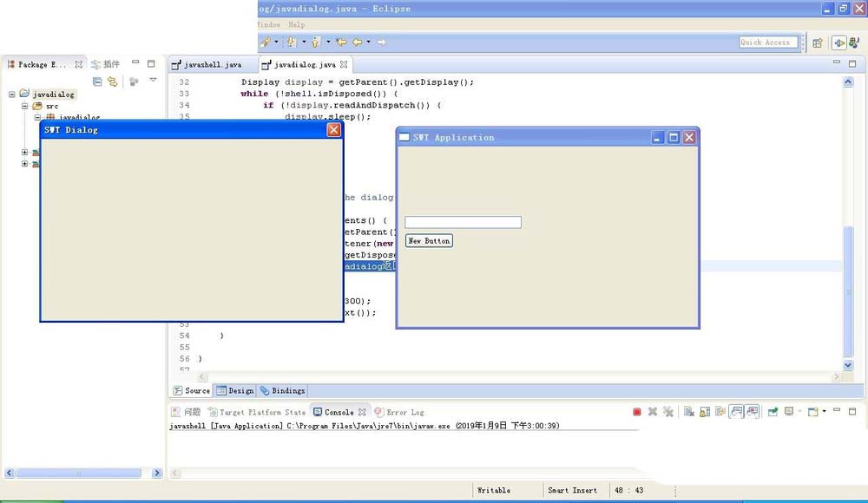Collapse all nodes in Package Explorer
868x503 pixels.
coord(97,81)
